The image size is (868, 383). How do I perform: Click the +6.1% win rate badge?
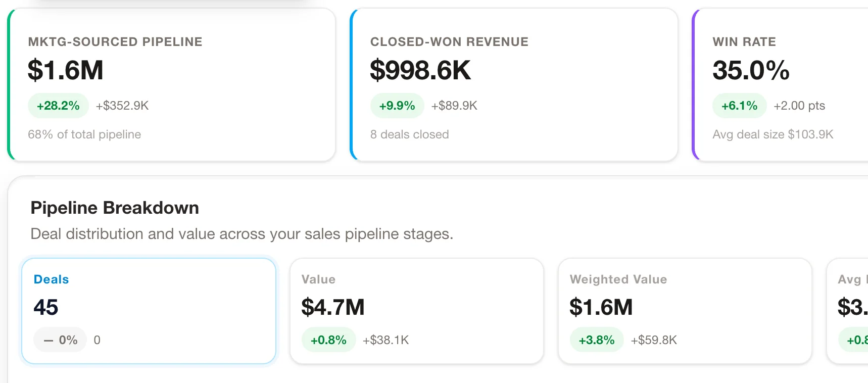click(740, 106)
